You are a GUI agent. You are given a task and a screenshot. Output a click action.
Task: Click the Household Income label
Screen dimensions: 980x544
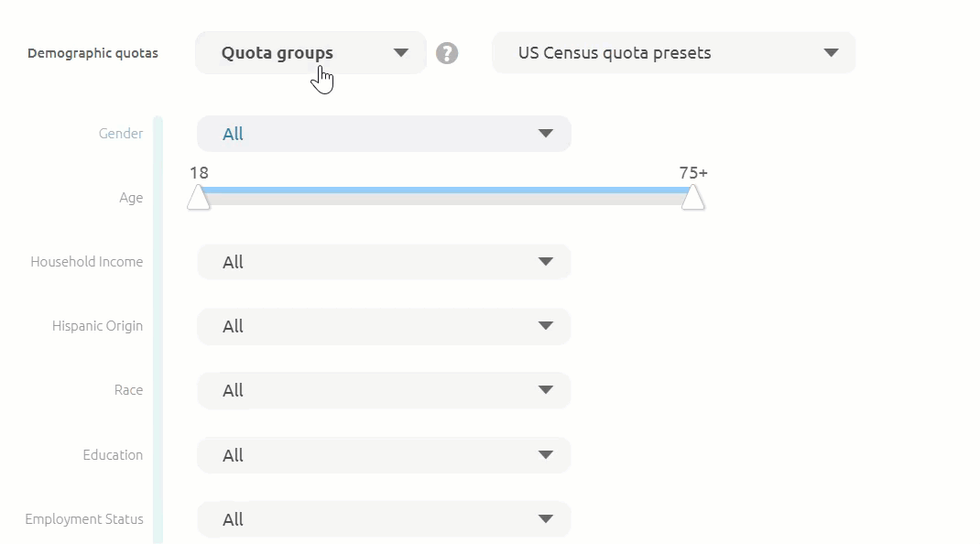[87, 262]
